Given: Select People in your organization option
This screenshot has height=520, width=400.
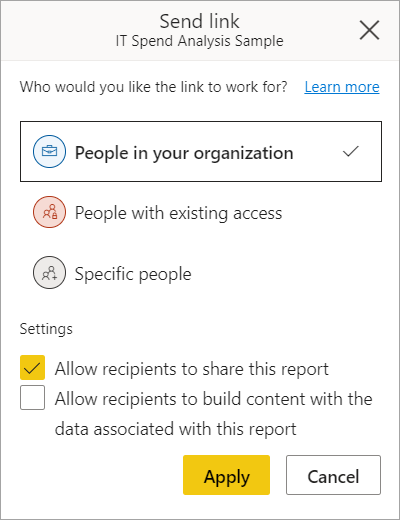Looking at the screenshot, I should pos(201,151).
